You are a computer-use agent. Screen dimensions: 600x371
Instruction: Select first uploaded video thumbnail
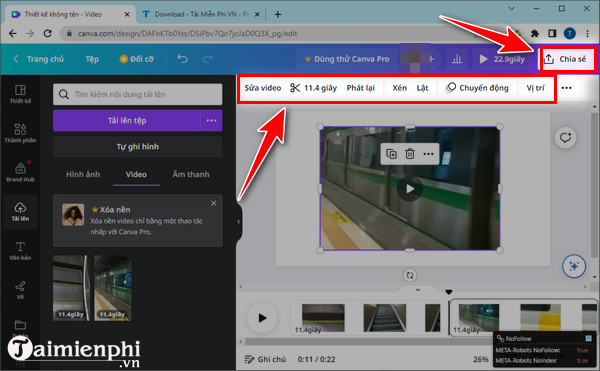tap(71, 288)
